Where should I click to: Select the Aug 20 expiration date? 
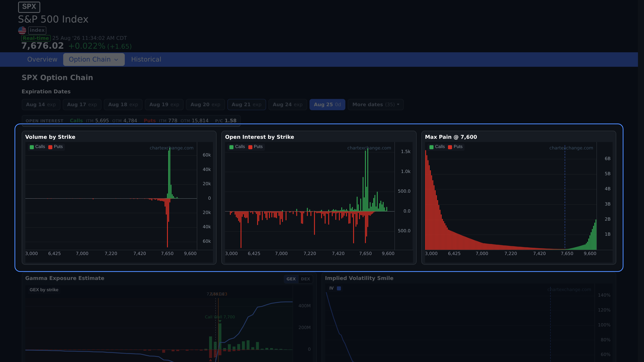(x=205, y=105)
